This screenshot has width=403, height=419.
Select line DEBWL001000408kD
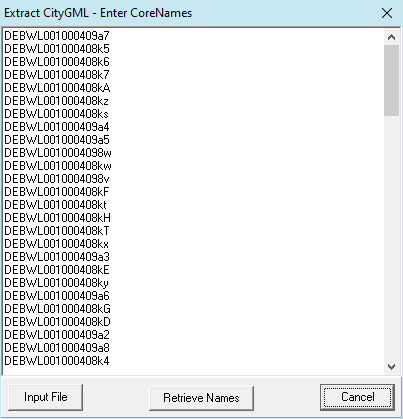57,322
